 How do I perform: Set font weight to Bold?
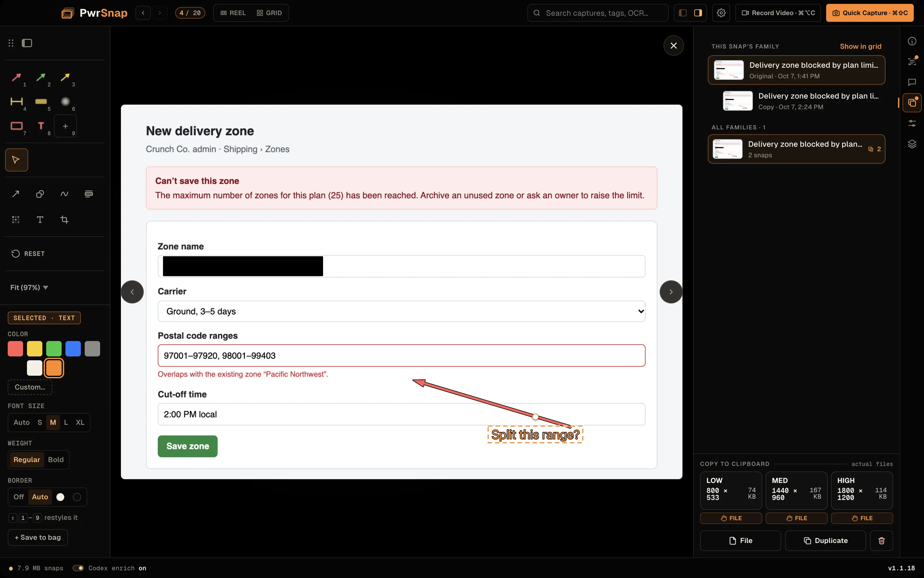pos(56,460)
